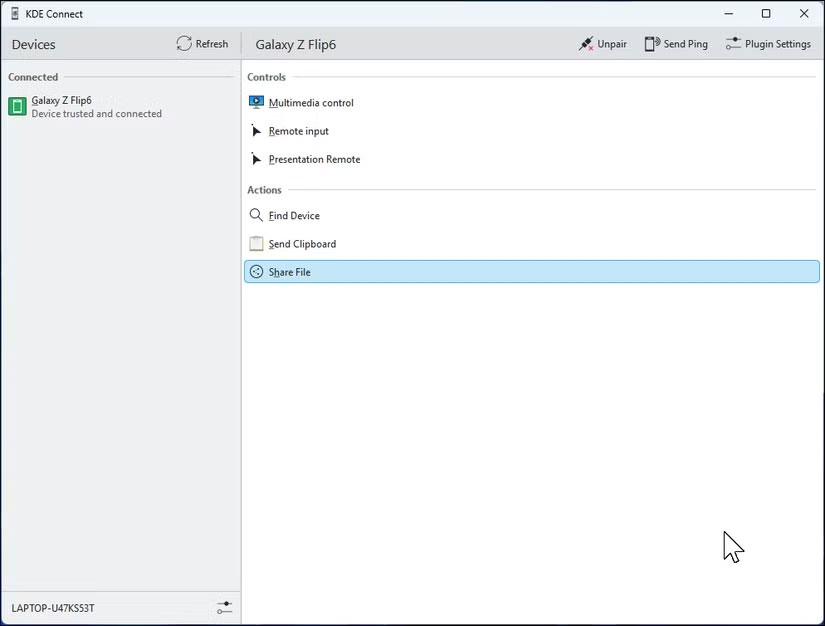
Task: Click the KDE Connect title bar icon
Action: (14, 14)
